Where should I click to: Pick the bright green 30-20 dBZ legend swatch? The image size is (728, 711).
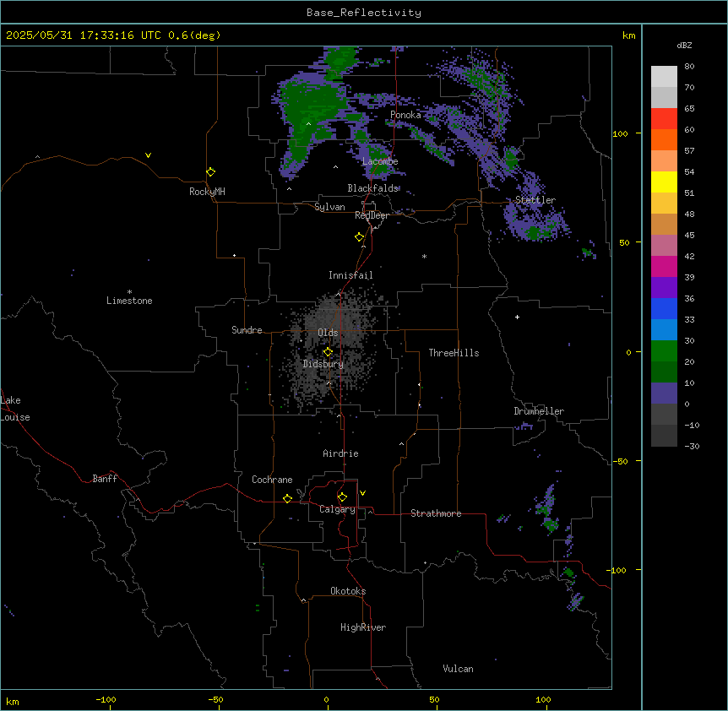664,351
